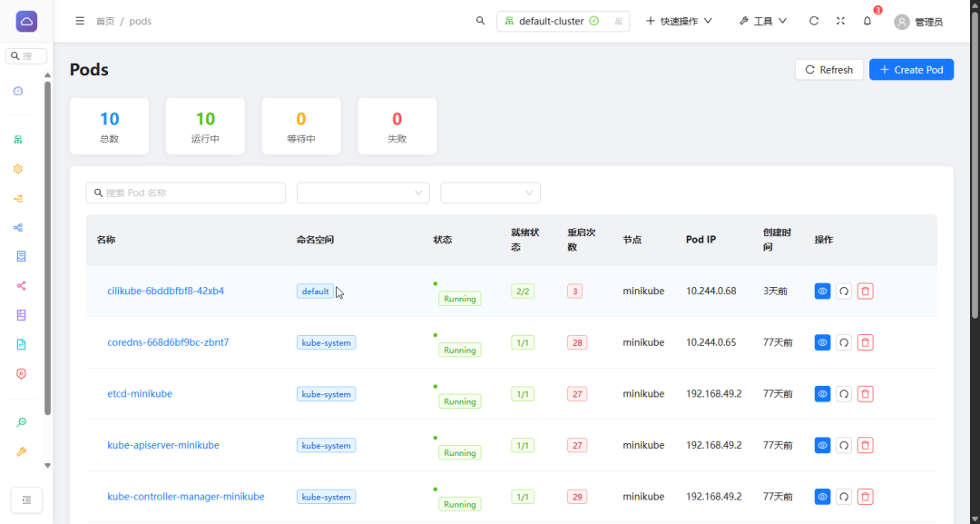
Task: Delete the cilikube-6bddbfbf8-42xb4 pod
Action: [x=865, y=291]
